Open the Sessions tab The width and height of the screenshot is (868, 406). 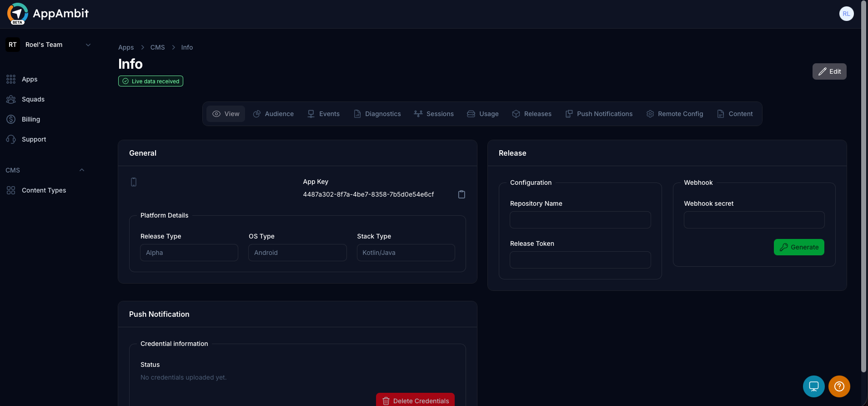tap(434, 114)
